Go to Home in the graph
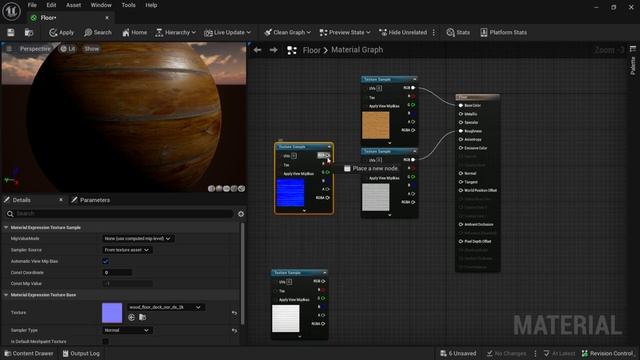 (134, 33)
